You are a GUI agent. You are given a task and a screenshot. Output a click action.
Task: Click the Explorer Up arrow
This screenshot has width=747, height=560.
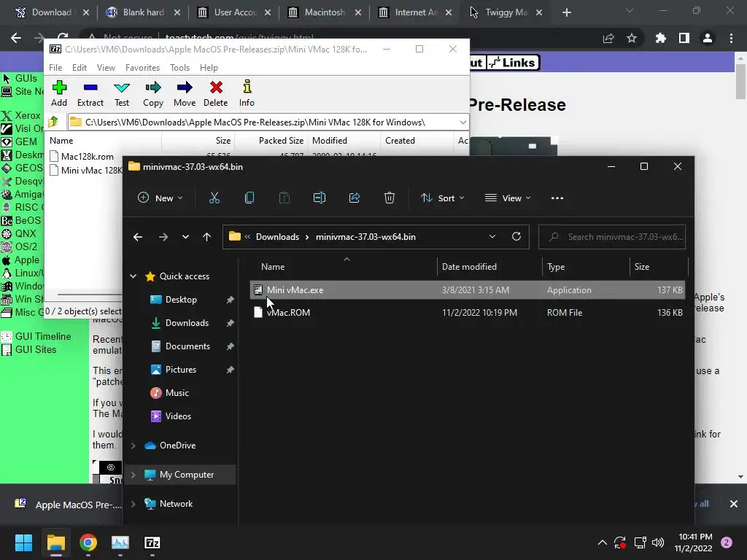click(x=206, y=237)
